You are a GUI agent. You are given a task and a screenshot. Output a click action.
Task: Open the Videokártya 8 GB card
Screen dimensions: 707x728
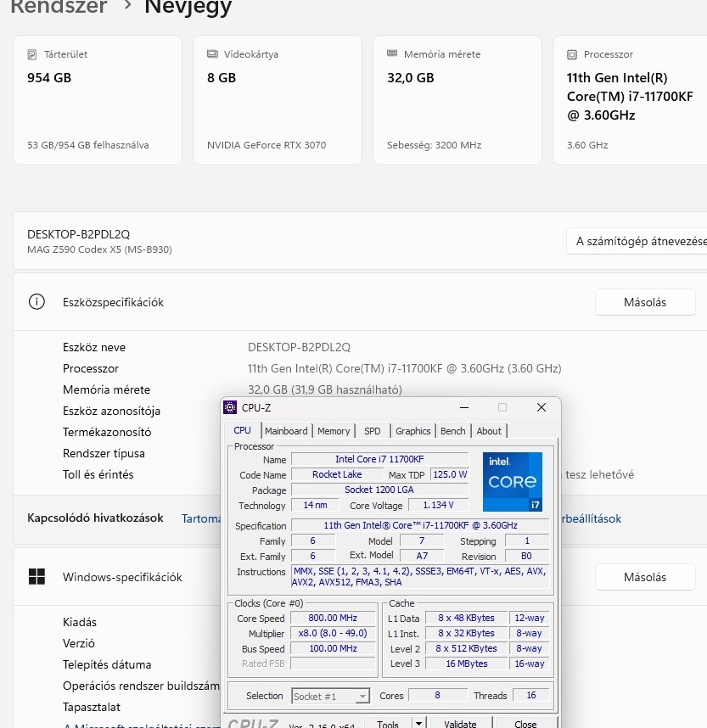tap(278, 100)
